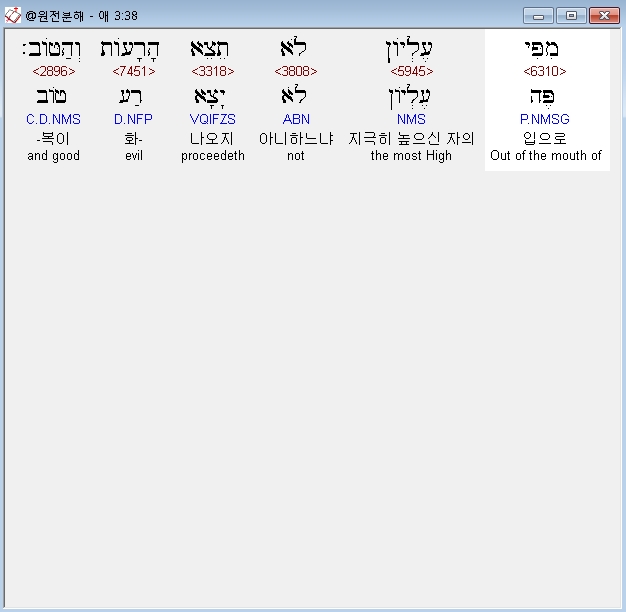Click the window title '원전분해 - 애 3:38'
The image size is (626, 612).
tap(82, 16)
